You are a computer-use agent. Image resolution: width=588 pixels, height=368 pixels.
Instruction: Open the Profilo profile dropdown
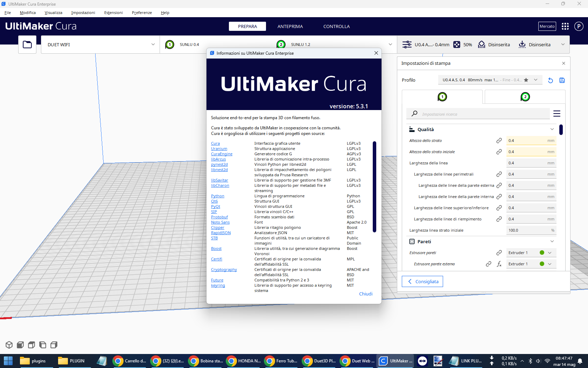pyautogui.click(x=490, y=80)
